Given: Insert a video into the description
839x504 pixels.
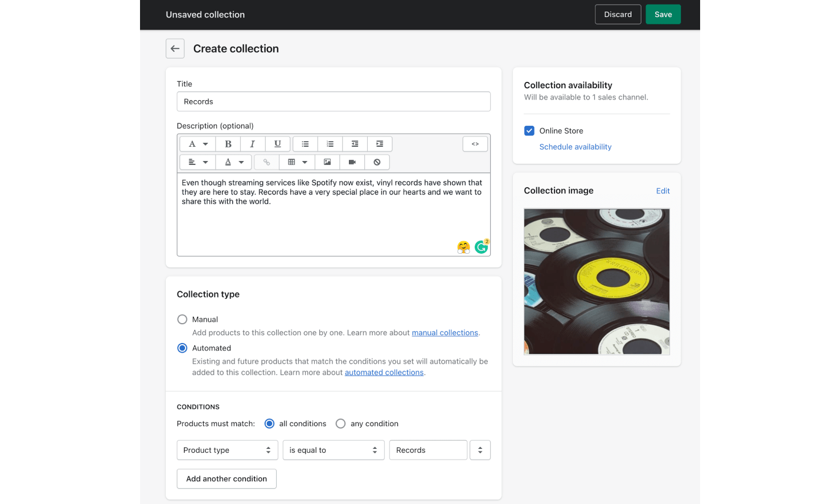Looking at the screenshot, I should point(352,162).
